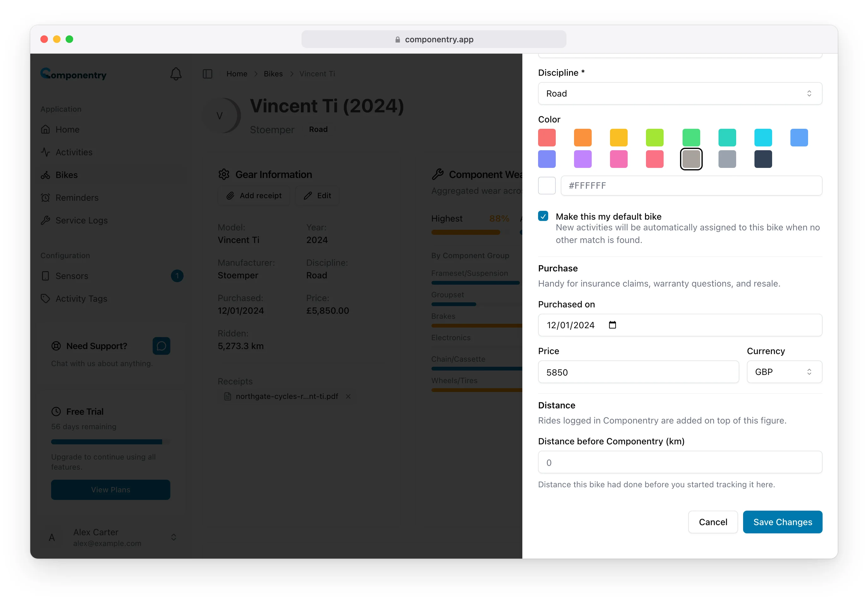The height and width of the screenshot is (599, 868).
Task: Click the Componentry logo
Action: tap(73, 74)
